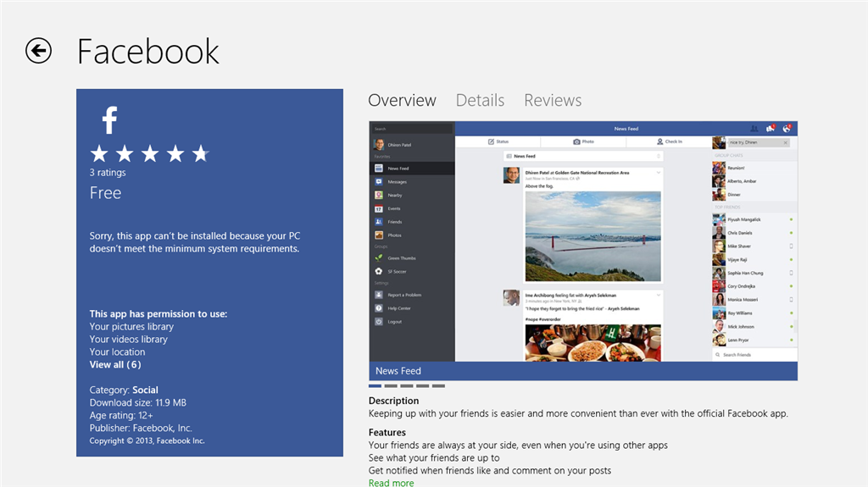
Task: Click the 'News Feed' caption bar
Action: pos(583,371)
